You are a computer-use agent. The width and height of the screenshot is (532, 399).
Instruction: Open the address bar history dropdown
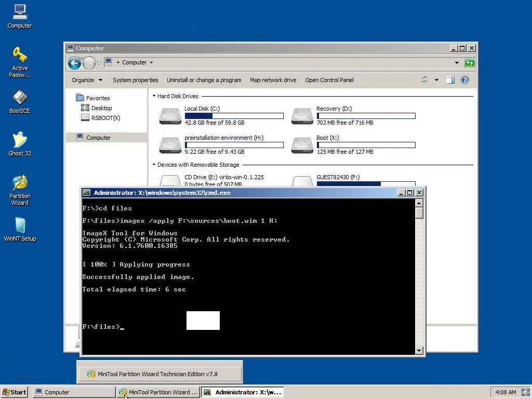(457, 62)
